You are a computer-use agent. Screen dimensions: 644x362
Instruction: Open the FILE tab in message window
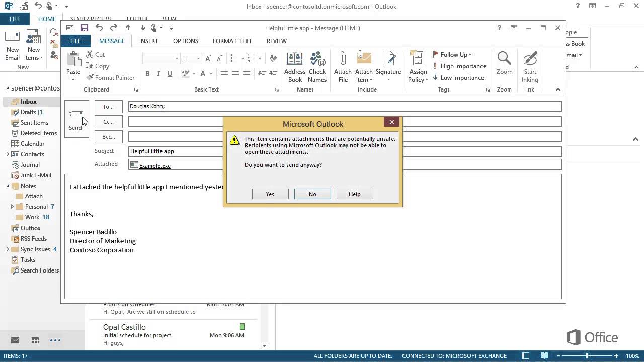75,41
